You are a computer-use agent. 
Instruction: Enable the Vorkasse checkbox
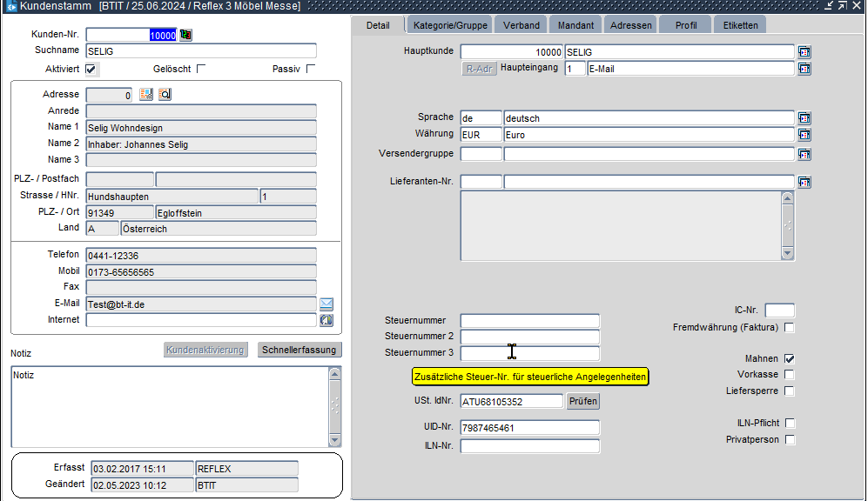coord(789,375)
